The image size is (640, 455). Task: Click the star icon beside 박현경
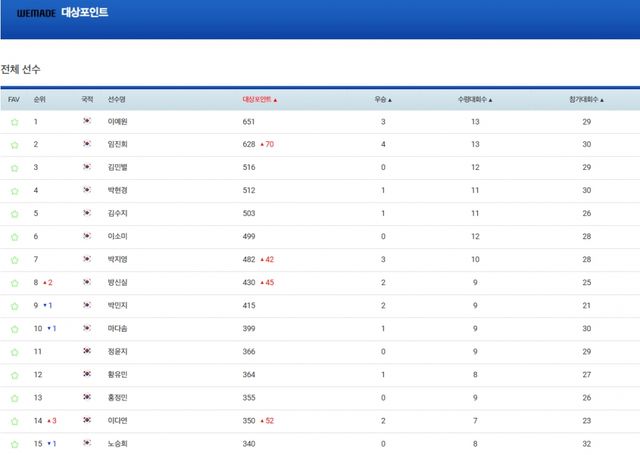[14, 190]
